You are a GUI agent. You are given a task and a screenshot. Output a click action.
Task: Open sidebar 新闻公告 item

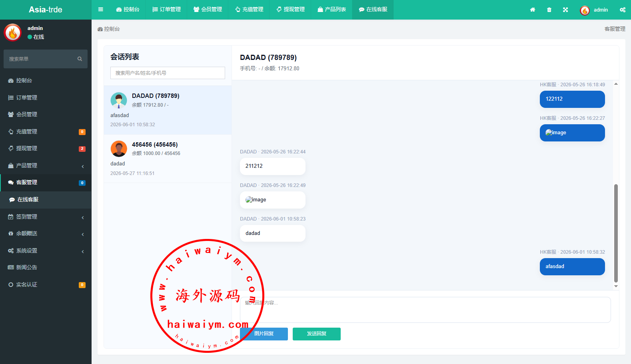click(46, 267)
